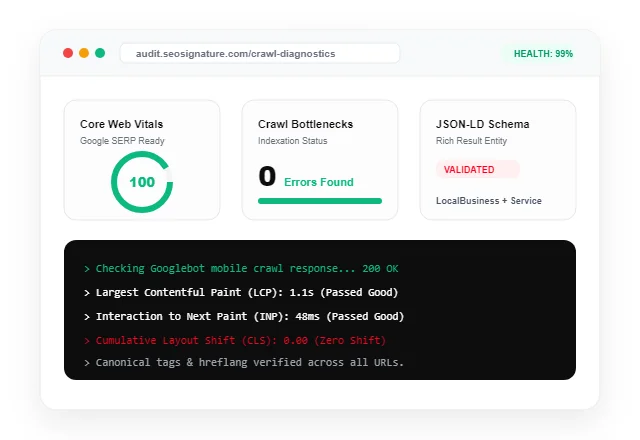
Task: Open the Core Web Vitals card title
Action: pyautogui.click(x=122, y=124)
